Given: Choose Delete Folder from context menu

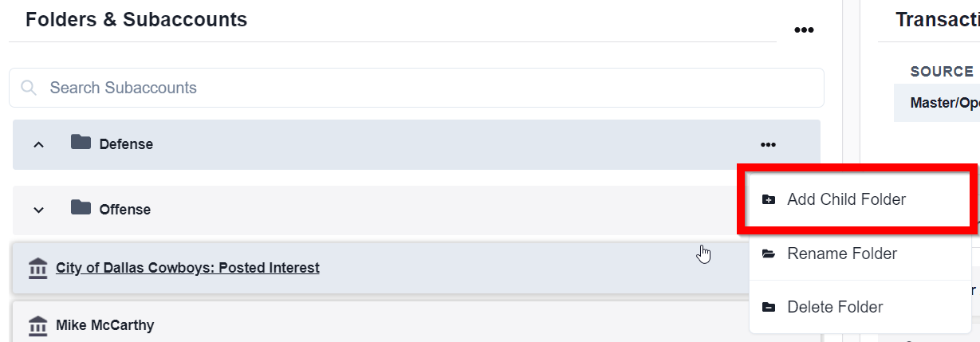Looking at the screenshot, I should tap(835, 307).
